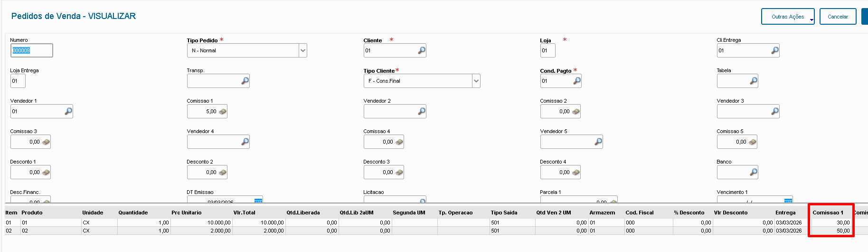
Task: Open the Cliente lookup magnifier icon
Action: 421,50
